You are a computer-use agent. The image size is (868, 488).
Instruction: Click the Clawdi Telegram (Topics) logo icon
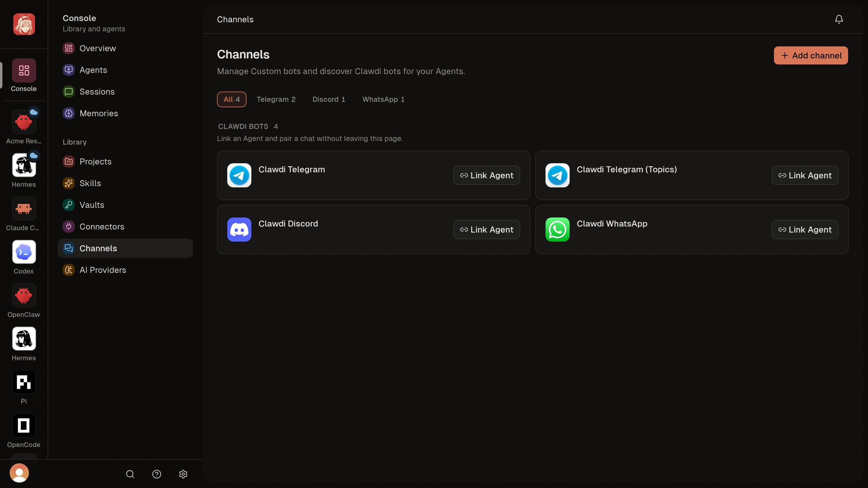[x=557, y=175]
